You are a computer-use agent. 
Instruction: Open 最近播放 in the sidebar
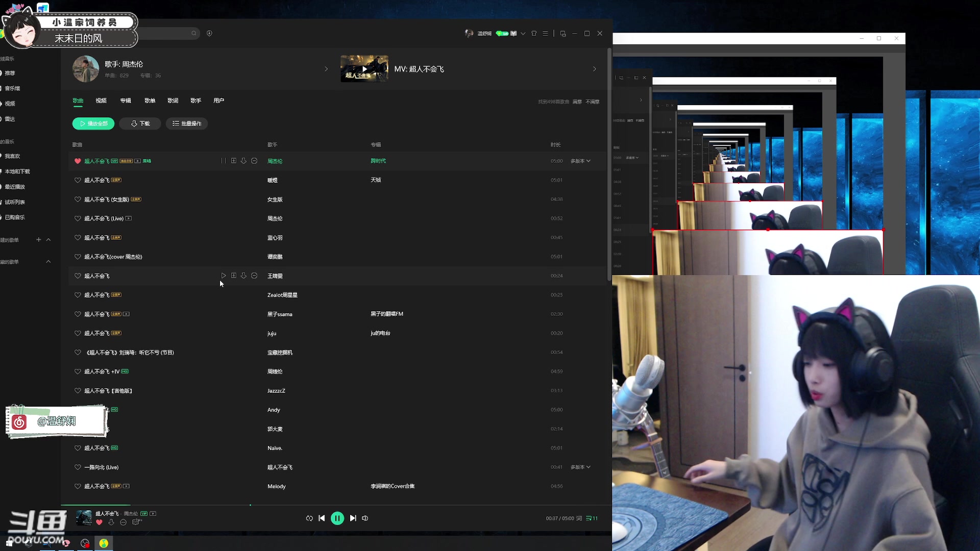coord(15,187)
